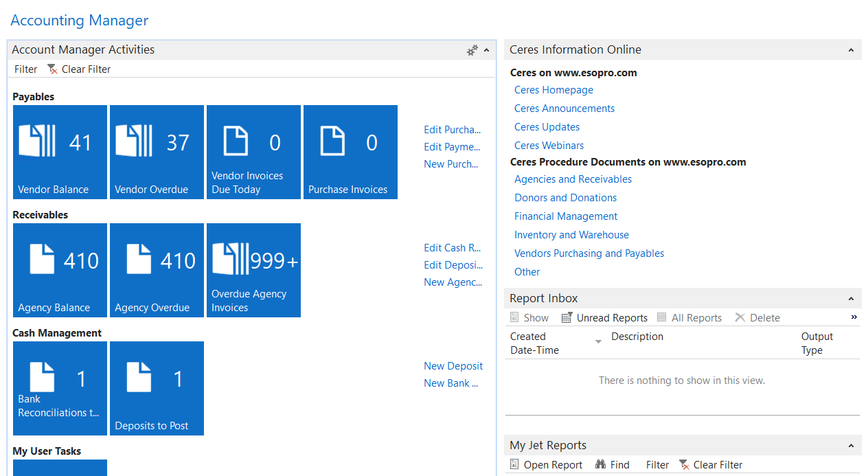Open the Vendor Overdue tile
The image size is (868, 476).
coord(157,152)
